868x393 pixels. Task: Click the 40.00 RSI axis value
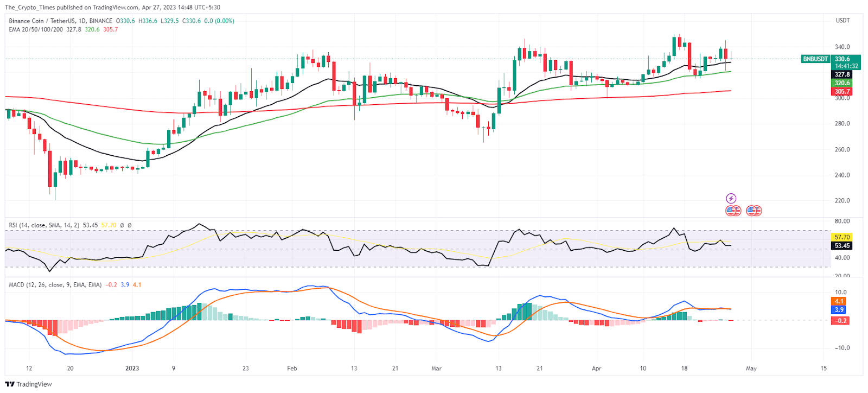pyautogui.click(x=843, y=258)
